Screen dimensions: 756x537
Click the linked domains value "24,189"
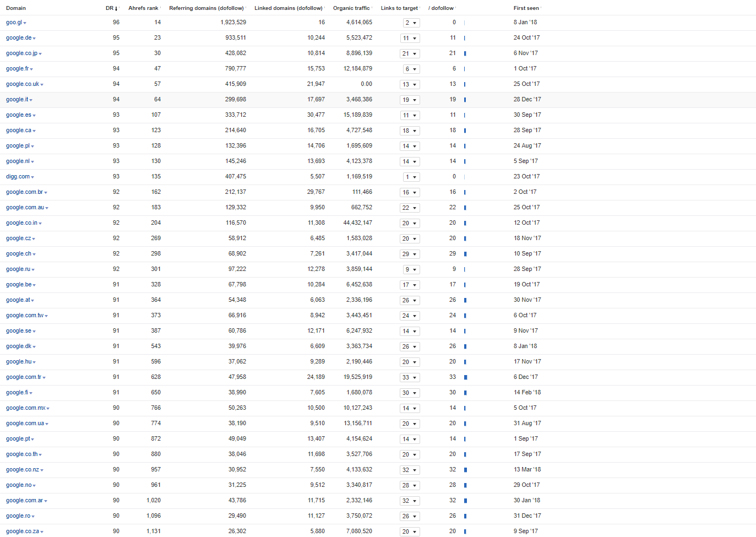tap(316, 377)
